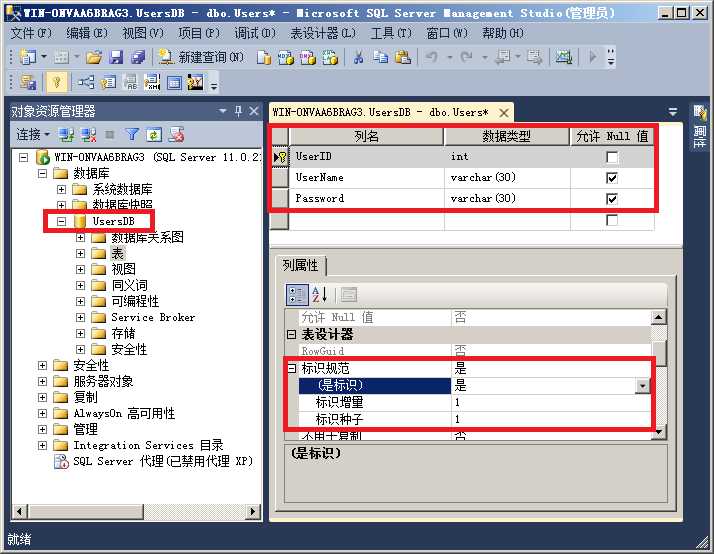Open the 帮助(H) menu

pyautogui.click(x=503, y=33)
